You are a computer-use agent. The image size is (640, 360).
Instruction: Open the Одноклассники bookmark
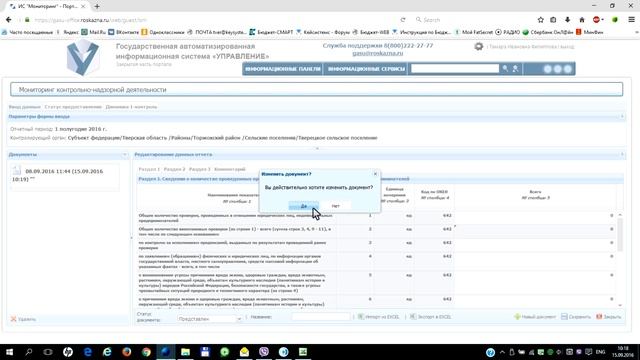[x=163, y=32]
